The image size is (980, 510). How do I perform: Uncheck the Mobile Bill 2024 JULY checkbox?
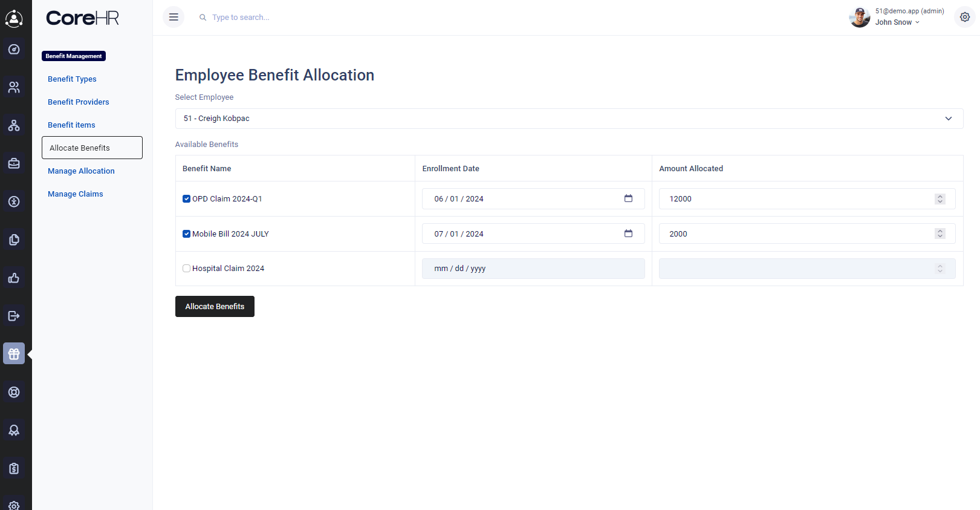pos(187,234)
